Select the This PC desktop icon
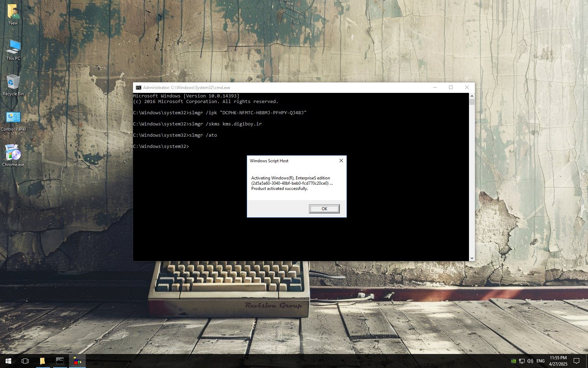 point(13,50)
